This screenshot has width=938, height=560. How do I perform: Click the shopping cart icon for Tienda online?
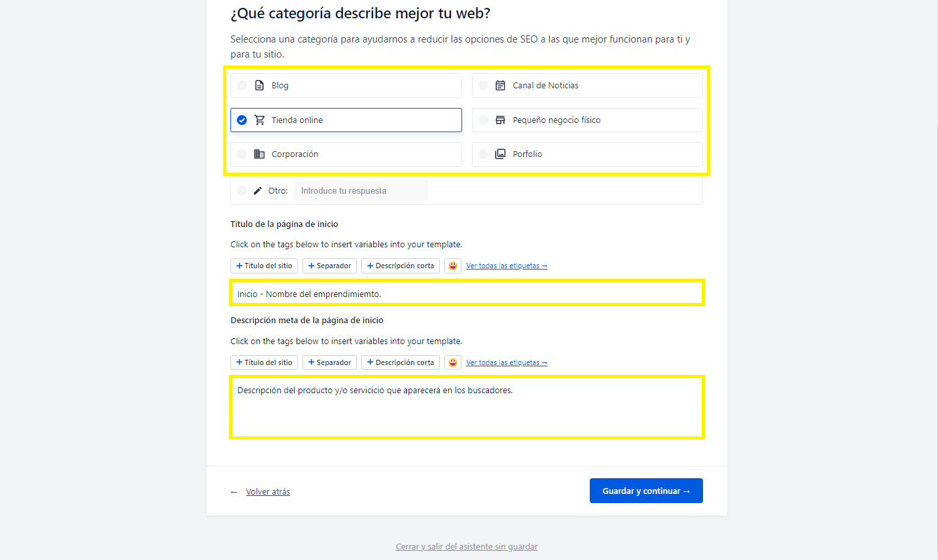(260, 120)
